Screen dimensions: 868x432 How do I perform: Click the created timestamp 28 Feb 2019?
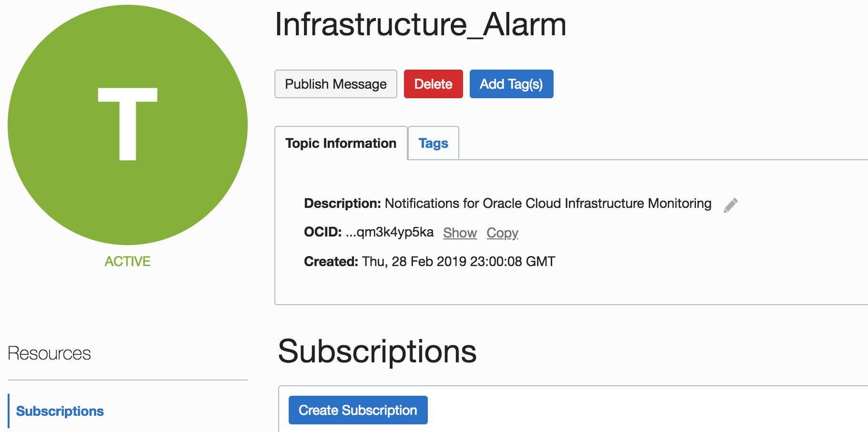coord(458,261)
